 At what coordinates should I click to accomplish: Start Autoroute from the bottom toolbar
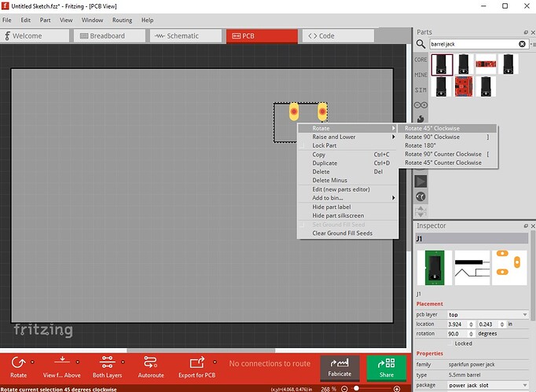151,362
